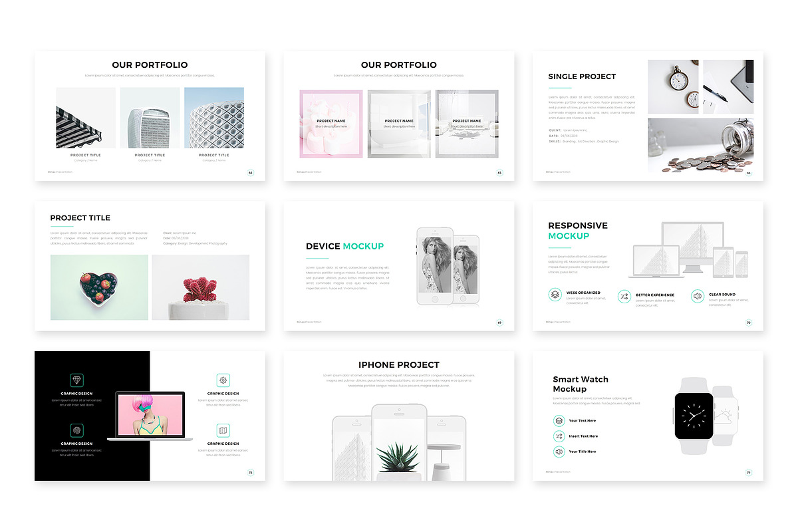The height and width of the screenshot is (532, 798).
Task: Click the layers icon beside Wess Organized
Action: pos(555,295)
